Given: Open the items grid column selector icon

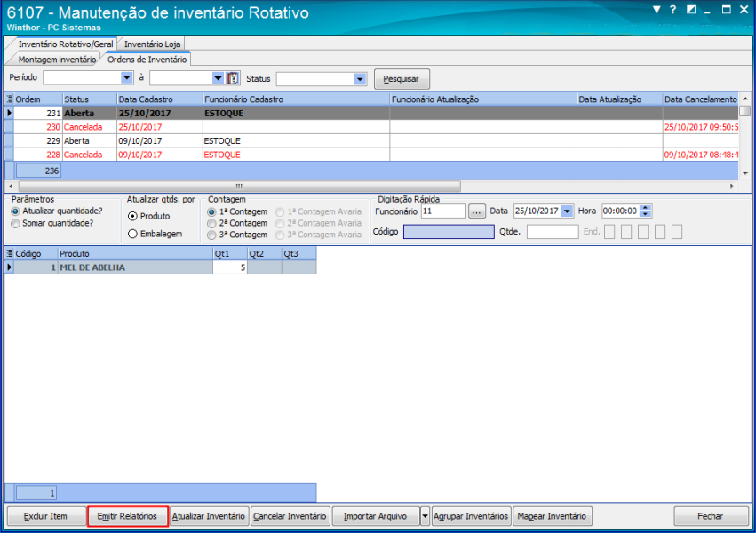Looking at the screenshot, I should click(9, 253).
